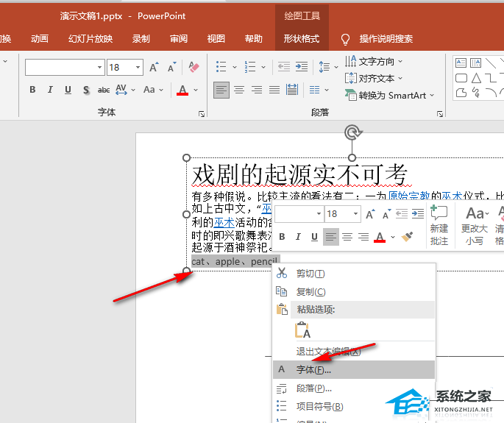Viewport: 504px width, 423px height.
Task: Open mini toolbar font size dropdown
Action: tap(355, 214)
